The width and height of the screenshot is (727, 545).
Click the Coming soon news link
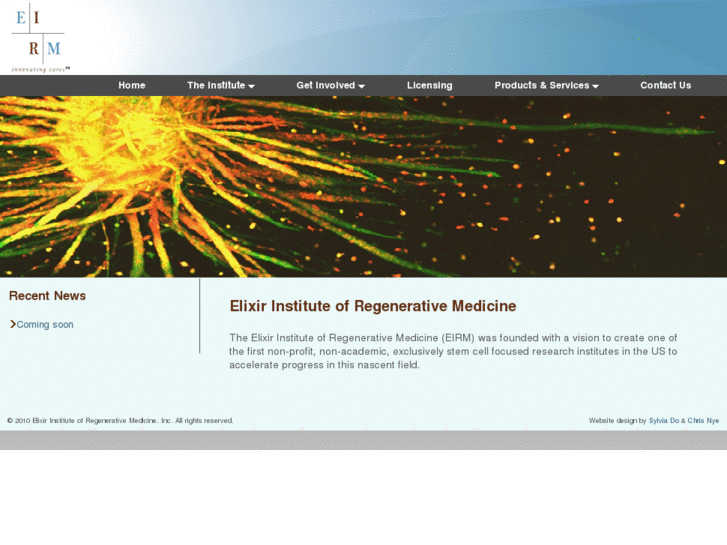tap(45, 325)
